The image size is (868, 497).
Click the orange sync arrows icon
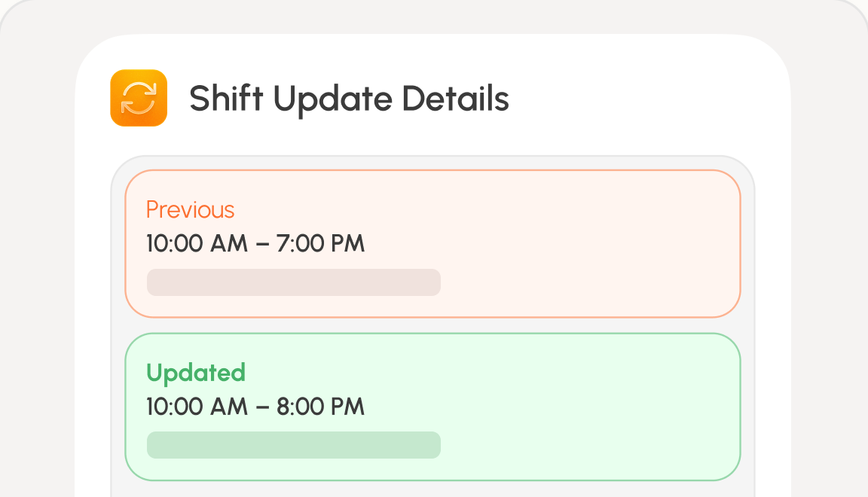point(139,98)
